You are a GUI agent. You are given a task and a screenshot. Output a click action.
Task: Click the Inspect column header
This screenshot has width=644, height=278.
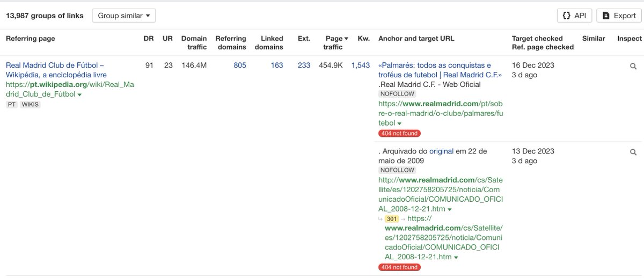coord(629,39)
